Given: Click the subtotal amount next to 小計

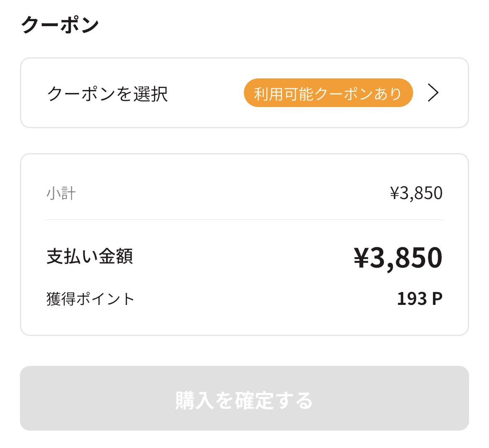Looking at the screenshot, I should pyautogui.click(x=416, y=193).
